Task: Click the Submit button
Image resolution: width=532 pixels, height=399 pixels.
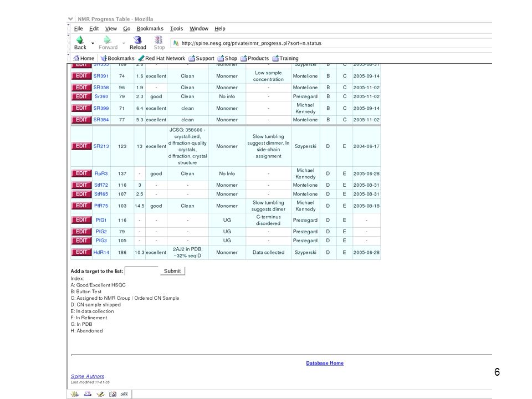Action: 172,271
